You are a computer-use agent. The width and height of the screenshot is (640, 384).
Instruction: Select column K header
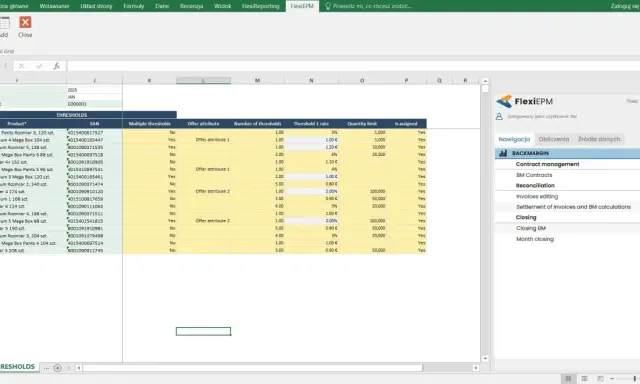tap(149, 81)
